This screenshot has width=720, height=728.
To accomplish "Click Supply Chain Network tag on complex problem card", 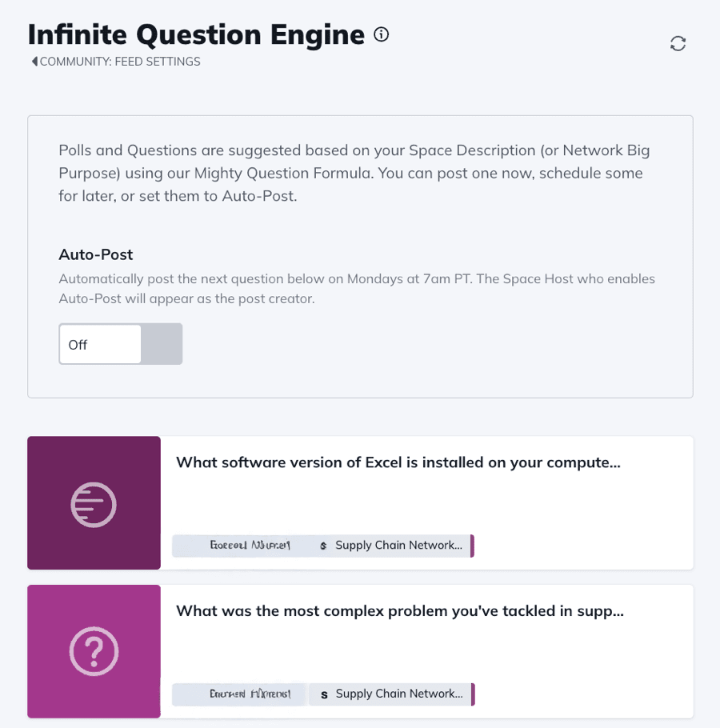I will [398, 694].
